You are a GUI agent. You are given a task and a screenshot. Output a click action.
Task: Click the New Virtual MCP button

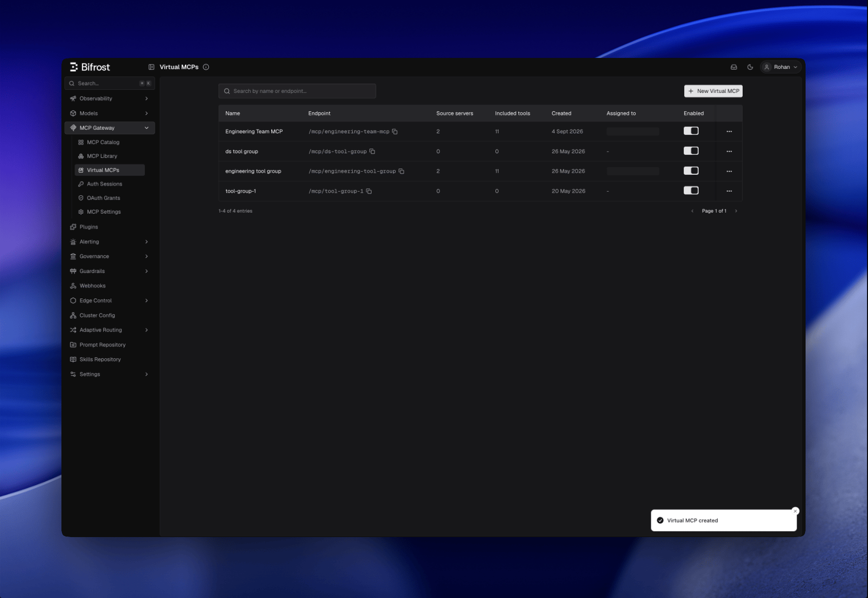pos(713,91)
